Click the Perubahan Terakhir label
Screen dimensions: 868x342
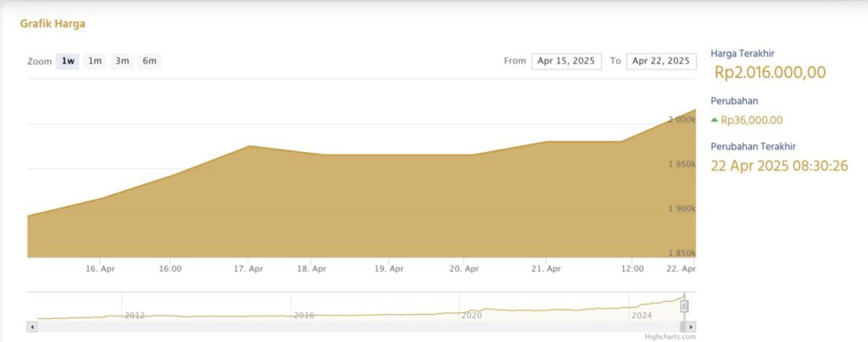click(x=753, y=147)
